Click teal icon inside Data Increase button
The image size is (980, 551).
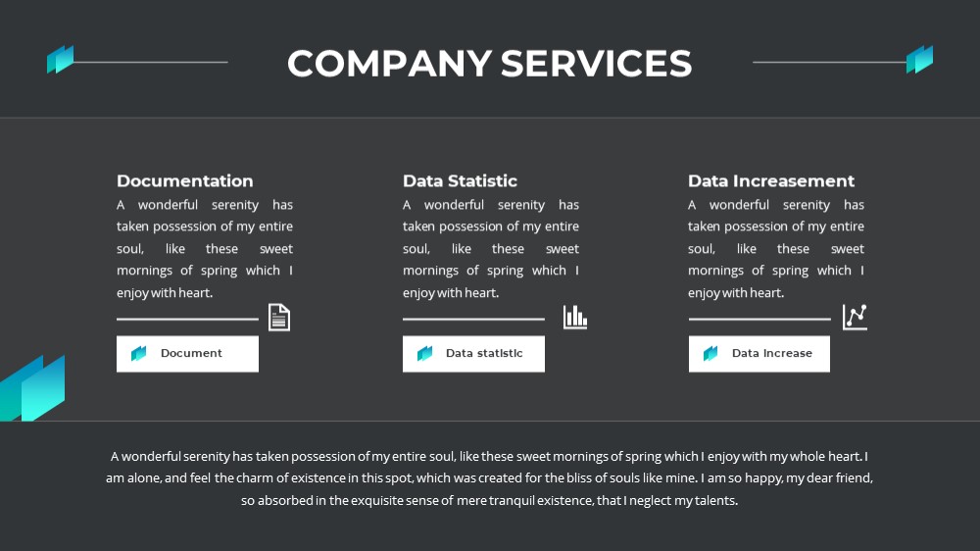[710, 353]
